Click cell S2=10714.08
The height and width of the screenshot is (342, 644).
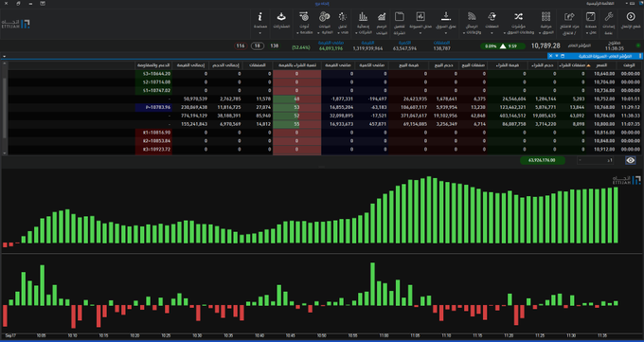(x=153, y=82)
